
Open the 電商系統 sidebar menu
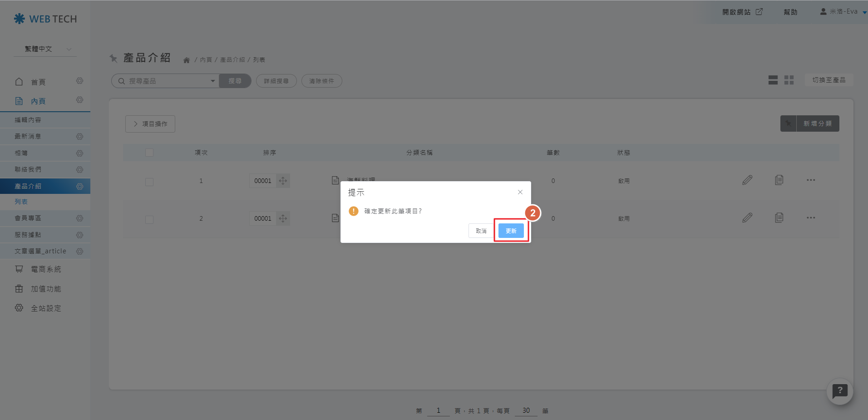pos(45,269)
